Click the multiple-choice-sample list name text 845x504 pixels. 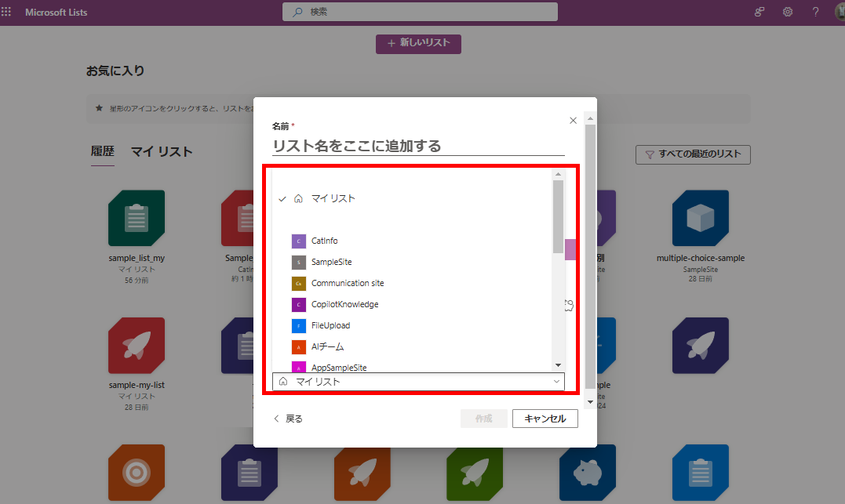tap(700, 259)
